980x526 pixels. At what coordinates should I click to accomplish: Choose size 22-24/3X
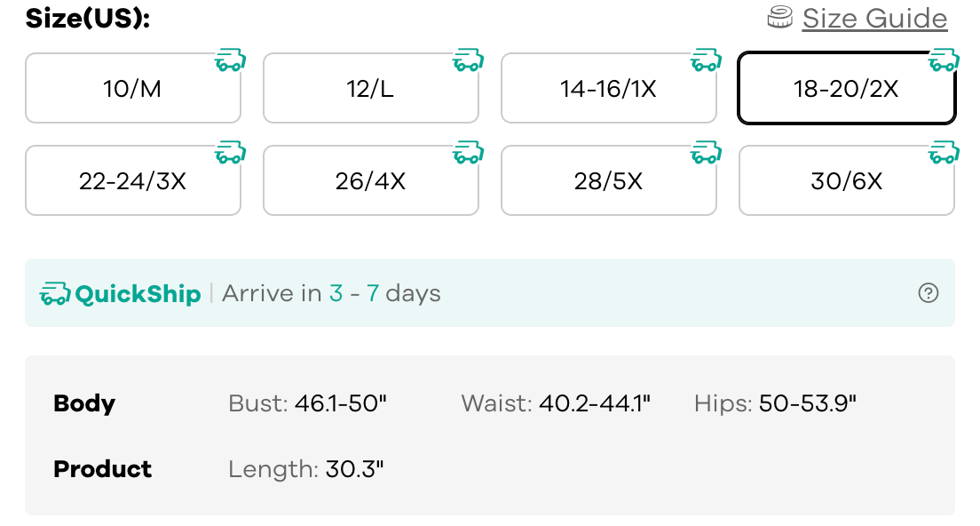tap(132, 181)
